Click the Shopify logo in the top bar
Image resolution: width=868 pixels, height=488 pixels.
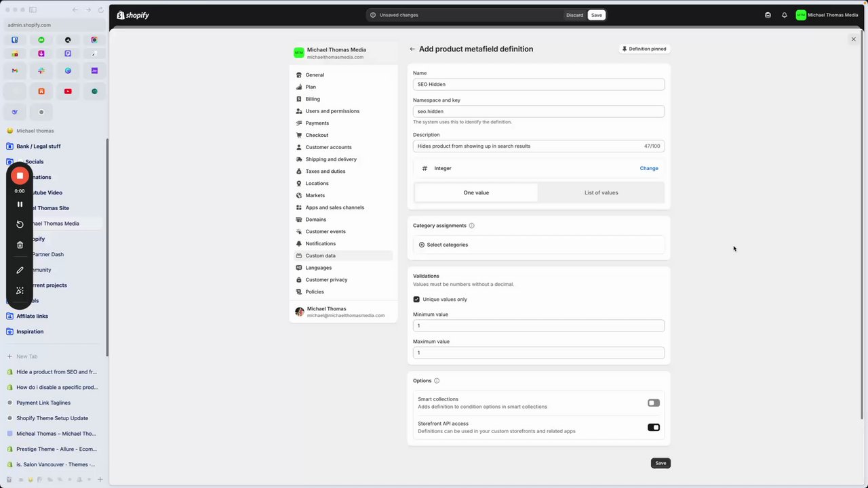click(133, 15)
